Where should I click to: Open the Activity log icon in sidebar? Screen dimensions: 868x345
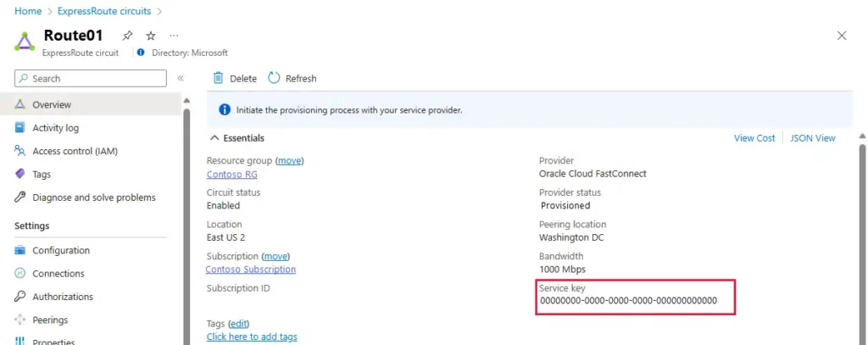20,128
